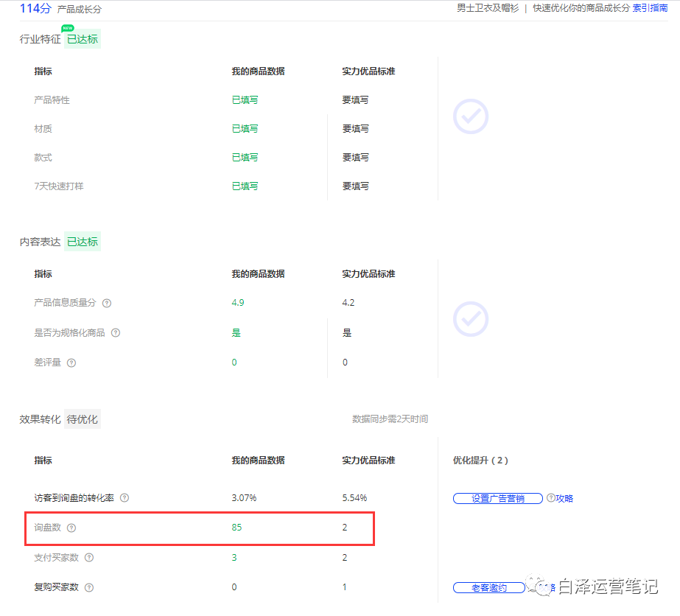Viewport: 680px width, 616px height.
Task: Click the 老客邀约 button
Action: (488, 587)
